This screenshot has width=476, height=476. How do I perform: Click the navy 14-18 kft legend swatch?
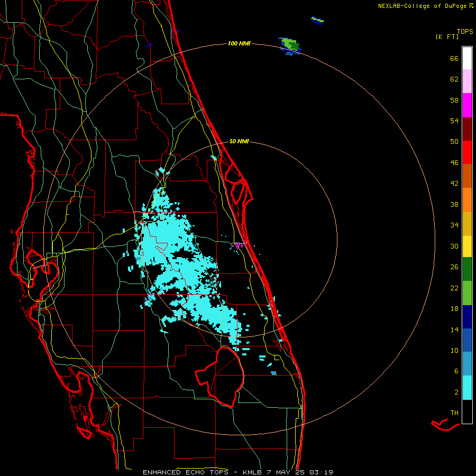click(467, 317)
